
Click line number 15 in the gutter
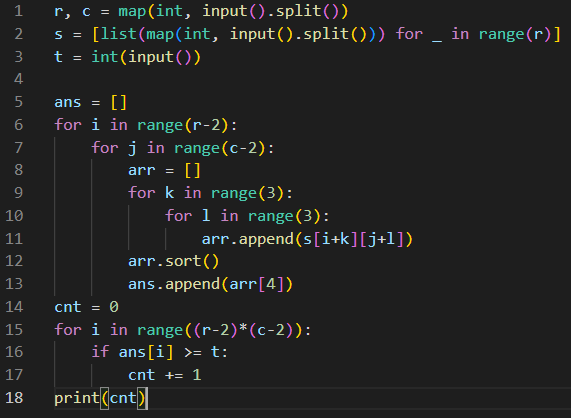pos(14,330)
